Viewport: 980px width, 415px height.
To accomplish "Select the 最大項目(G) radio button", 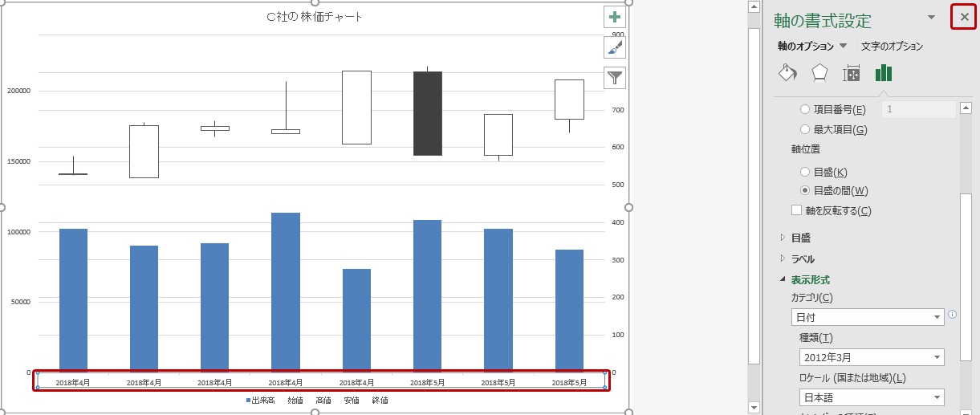I will click(x=805, y=129).
